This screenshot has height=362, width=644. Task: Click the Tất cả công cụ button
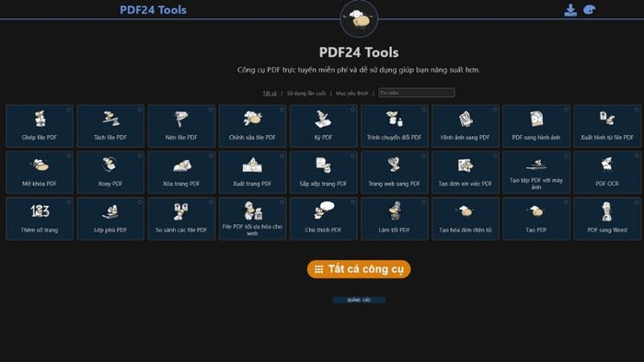359,269
